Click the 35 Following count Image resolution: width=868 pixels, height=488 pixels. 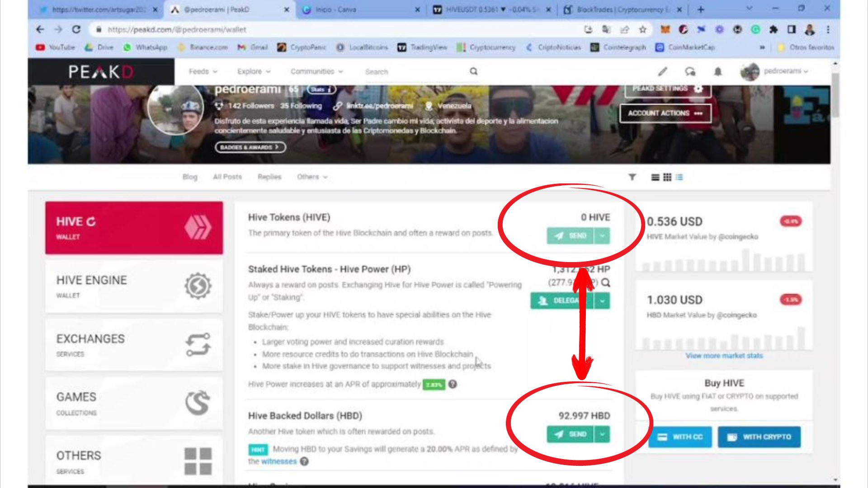pyautogui.click(x=301, y=106)
